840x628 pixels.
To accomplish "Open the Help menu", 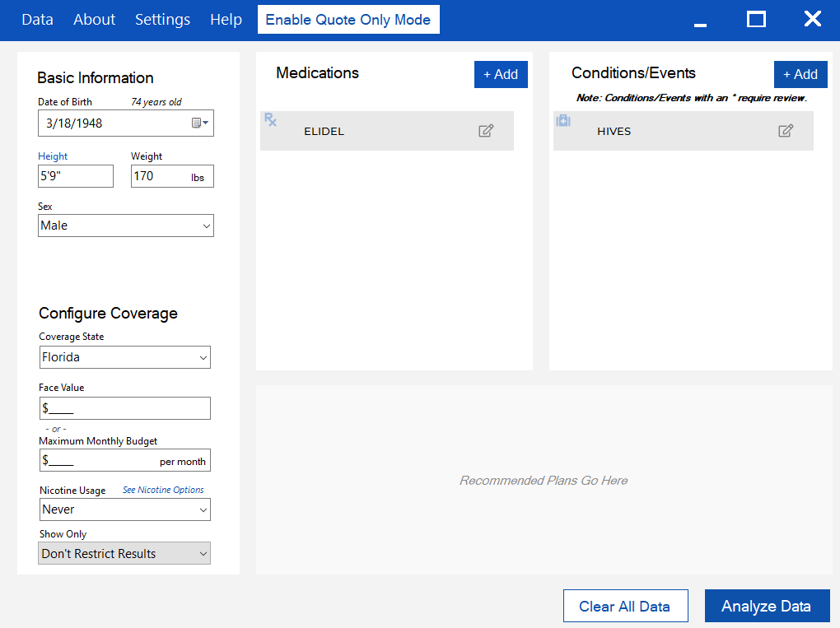I will (x=226, y=20).
